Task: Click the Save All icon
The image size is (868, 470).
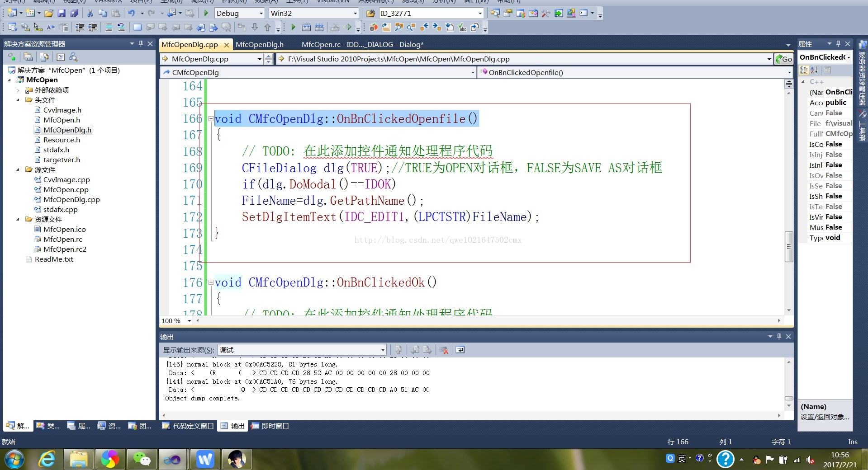Action: coord(75,13)
